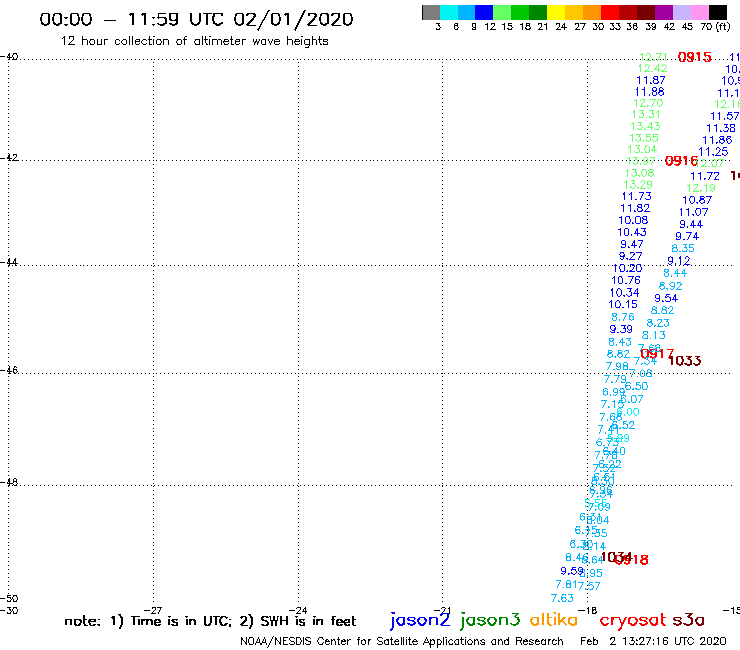The width and height of the screenshot is (740, 650).
Task: Click the wave height value 12.19
Action: point(701,188)
